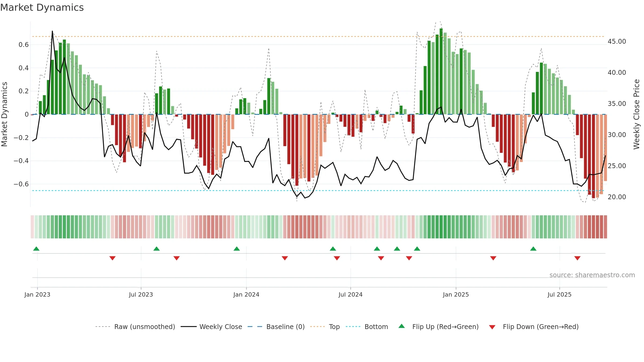Select the green flip-up marker just before Jul 2024
The width and height of the screenshot is (644, 362).
pyautogui.click(x=333, y=249)
